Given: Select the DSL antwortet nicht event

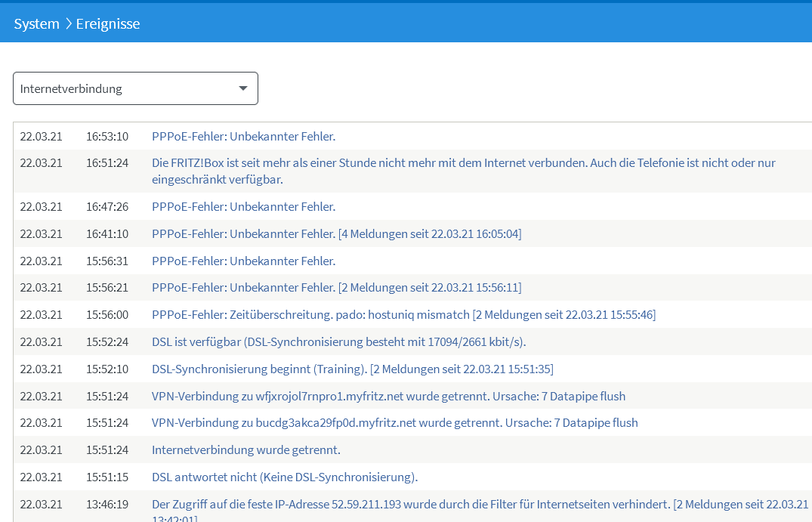Looking at the screenshot, I should [284, 477].
